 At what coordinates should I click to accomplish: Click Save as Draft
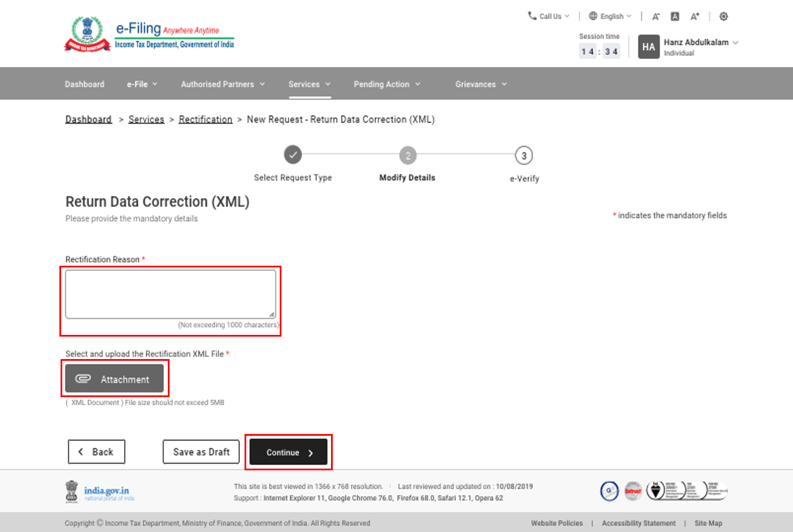[x=201, y=452]
